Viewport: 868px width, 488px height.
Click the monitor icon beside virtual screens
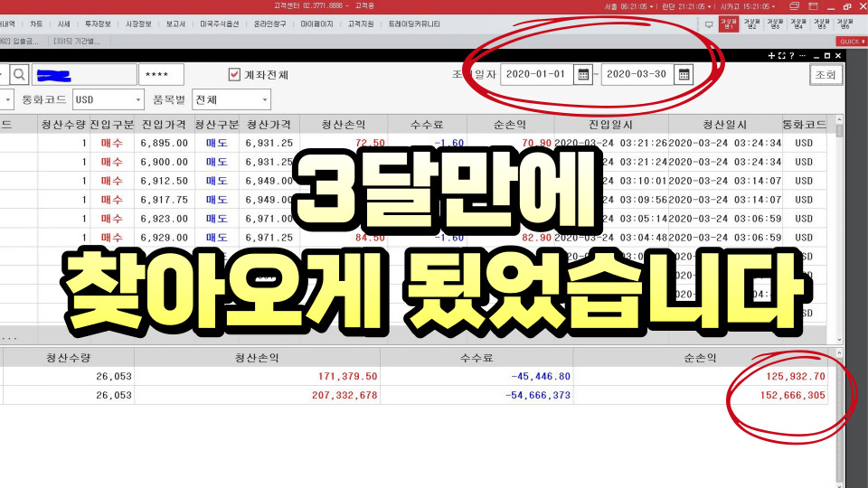708,24
